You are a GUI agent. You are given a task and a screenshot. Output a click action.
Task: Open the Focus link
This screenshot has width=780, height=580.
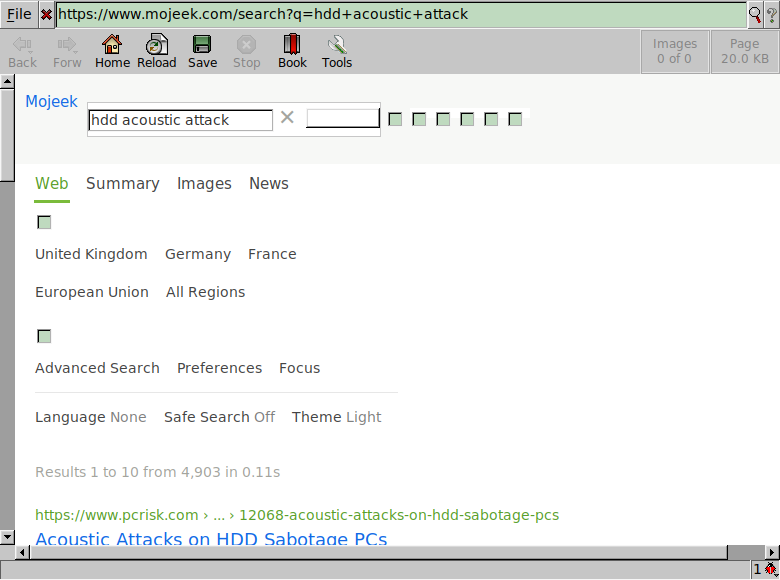click(299, 368)
